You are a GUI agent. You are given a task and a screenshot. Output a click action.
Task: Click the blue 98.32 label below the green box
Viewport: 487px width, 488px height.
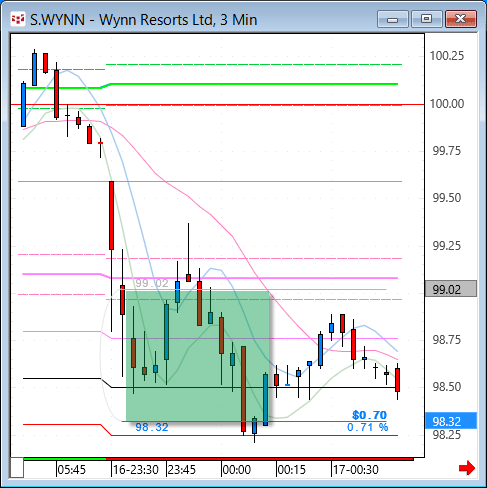tap(152, 427)
